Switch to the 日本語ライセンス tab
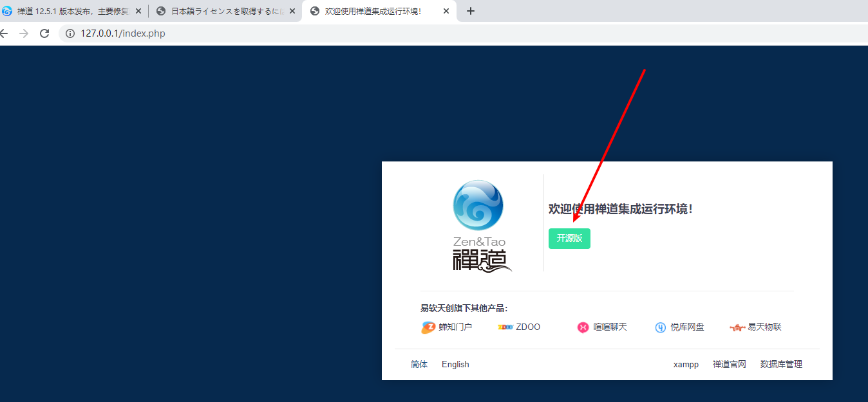Viewport: 868px width, 402px height. pos(225,11)
